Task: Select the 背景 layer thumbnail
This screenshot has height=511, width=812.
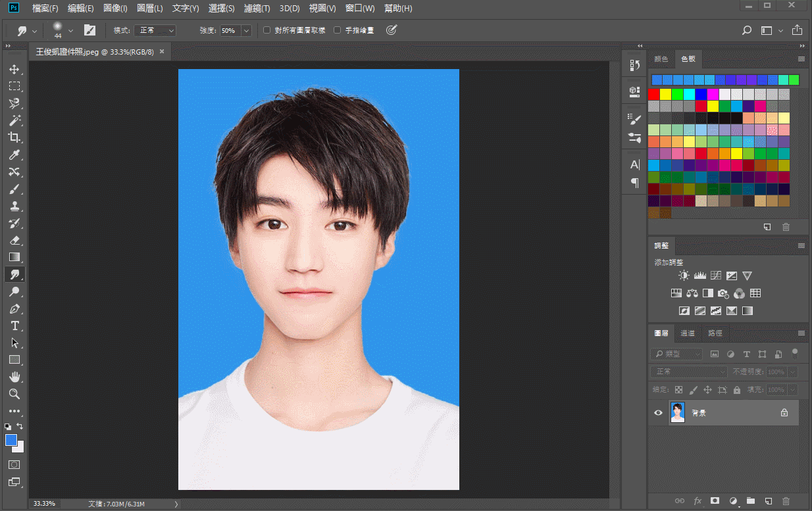Action: click(x=677, y=412)
